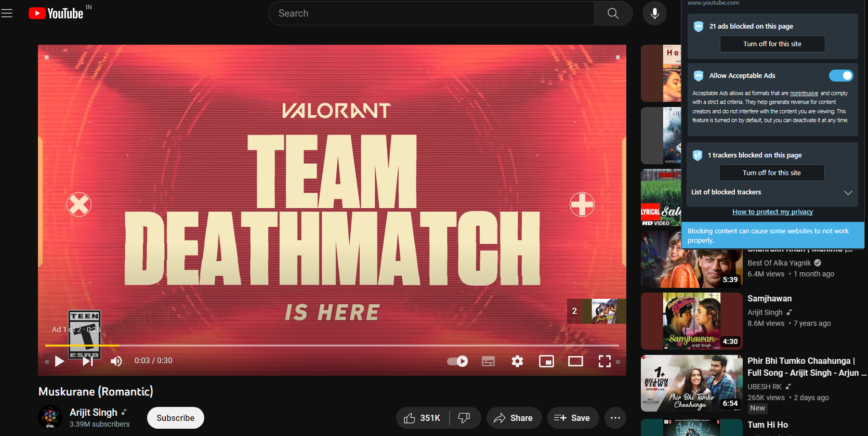
Task: Play the video with the play button
Action: [60, 361]
